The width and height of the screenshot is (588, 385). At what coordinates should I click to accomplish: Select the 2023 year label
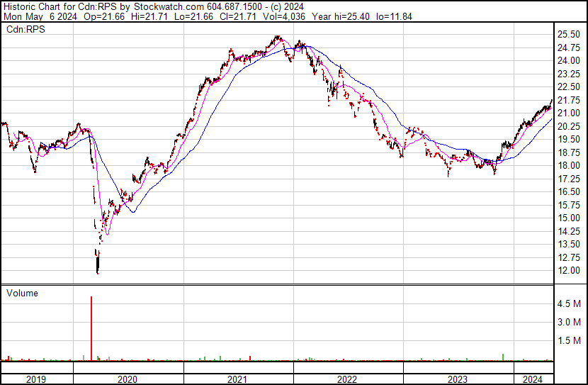pyautogui.click(x=458, y=379)
